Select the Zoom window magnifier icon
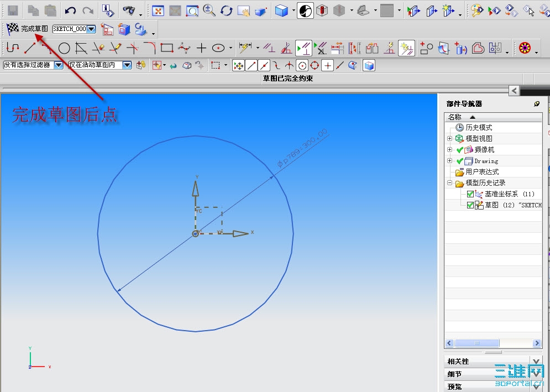 click(x=192, y=11)
